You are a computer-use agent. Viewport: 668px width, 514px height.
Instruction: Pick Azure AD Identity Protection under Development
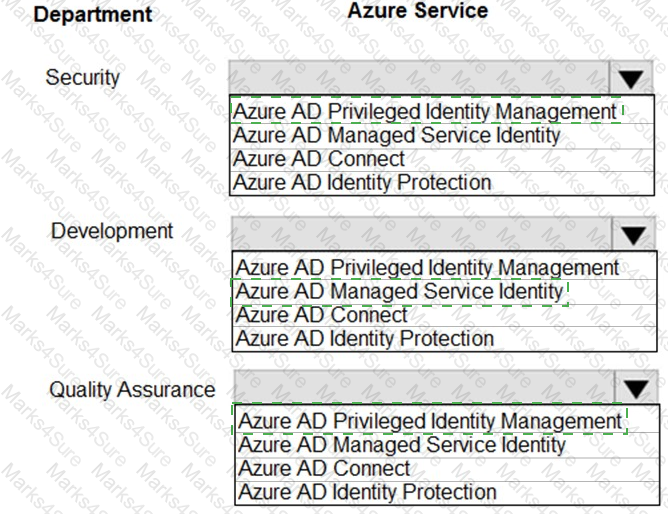[x=444, y=339]
